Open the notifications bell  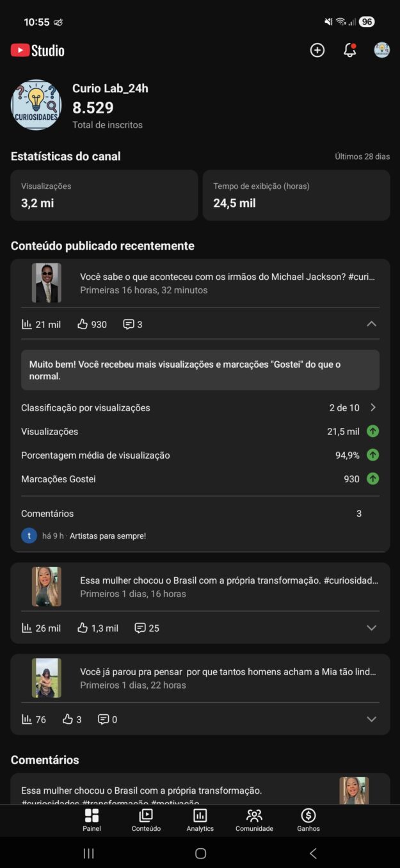coord(349,51)
